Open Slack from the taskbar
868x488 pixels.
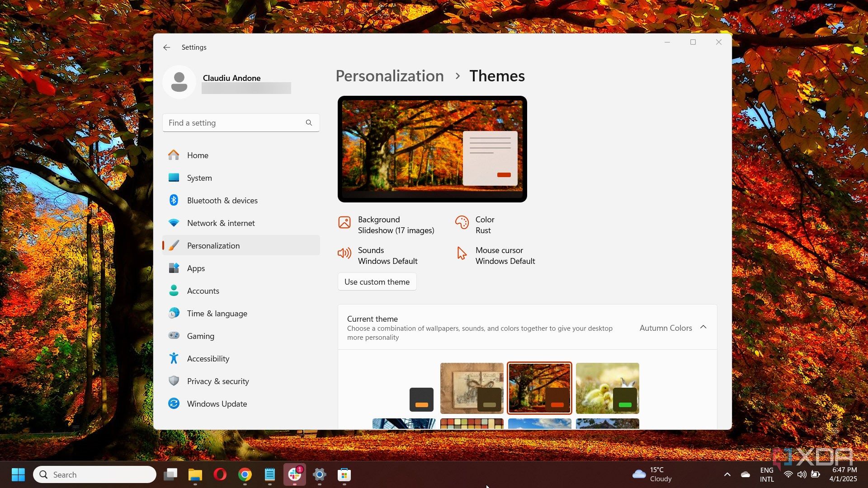tap(295, 474)
